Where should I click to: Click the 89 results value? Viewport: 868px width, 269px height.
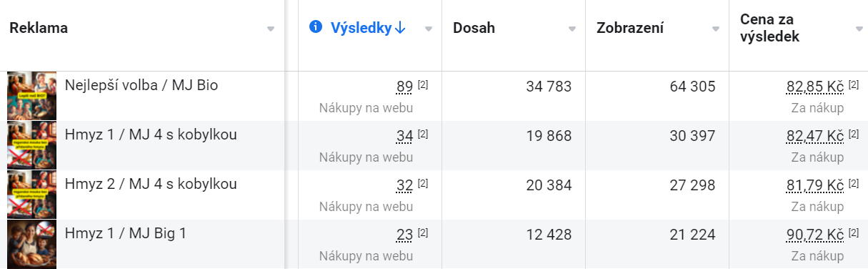coord(405,87)
